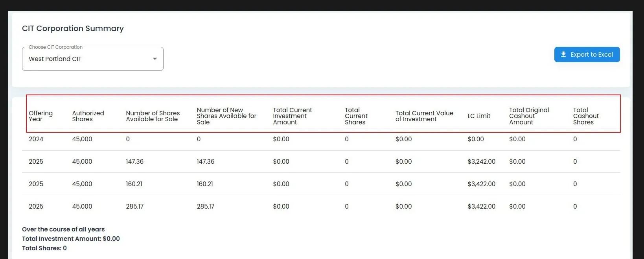Select Total Current Investment Amount header
The image size is (644, 259).
point(292,116)
